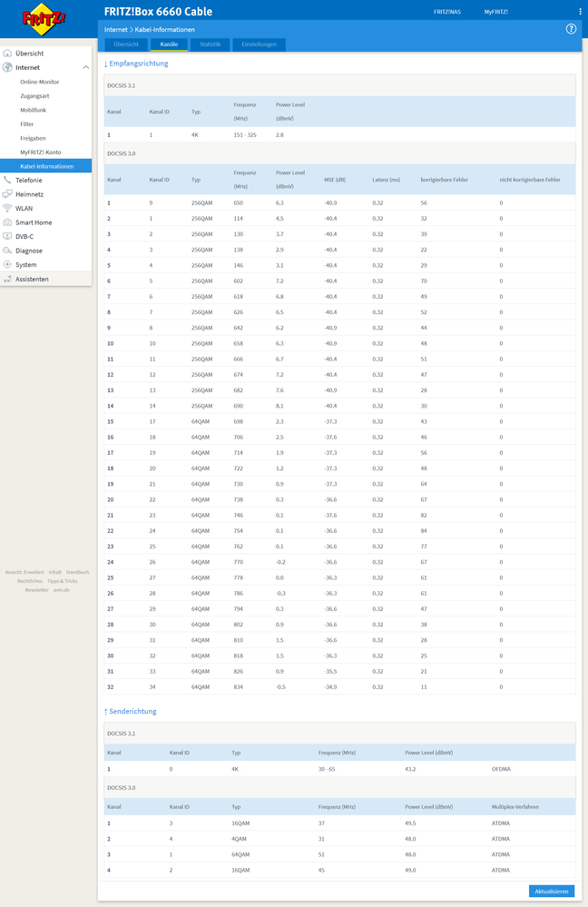Viewport: 588px width, 907px height.
Task: Open the Statistik tab
Action: (210, 44)
